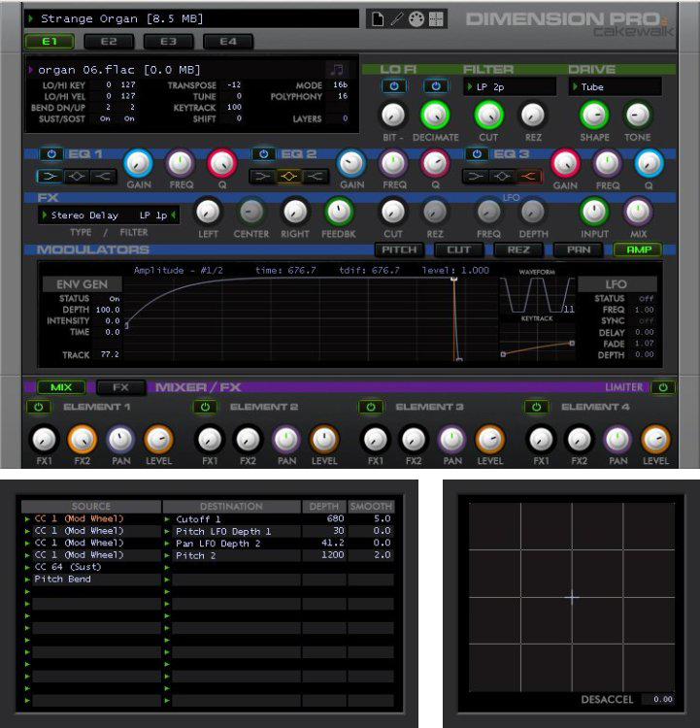Select EQ 2 low-shelf filter shape icon

pyautogui.click(x=263, y=177)
